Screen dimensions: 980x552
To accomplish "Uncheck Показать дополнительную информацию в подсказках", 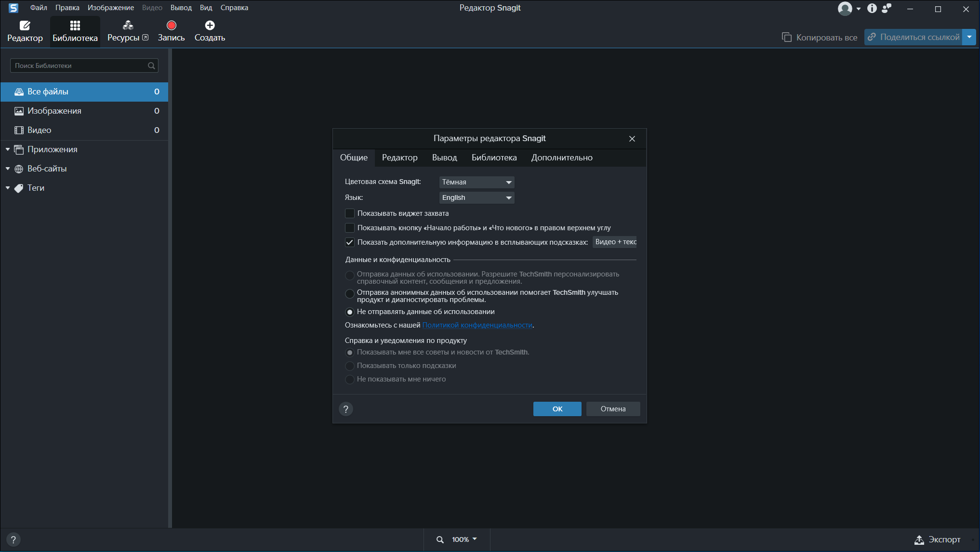I will [x=350, y=242].
